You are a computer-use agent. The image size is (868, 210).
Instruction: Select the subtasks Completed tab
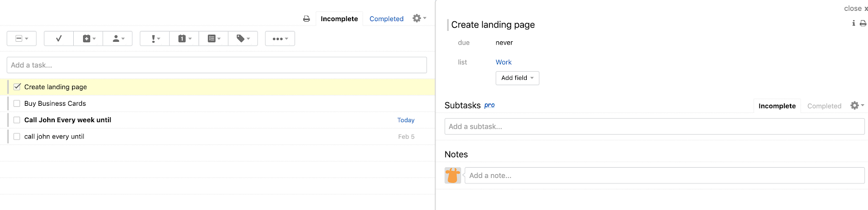[x=824, y=106]
